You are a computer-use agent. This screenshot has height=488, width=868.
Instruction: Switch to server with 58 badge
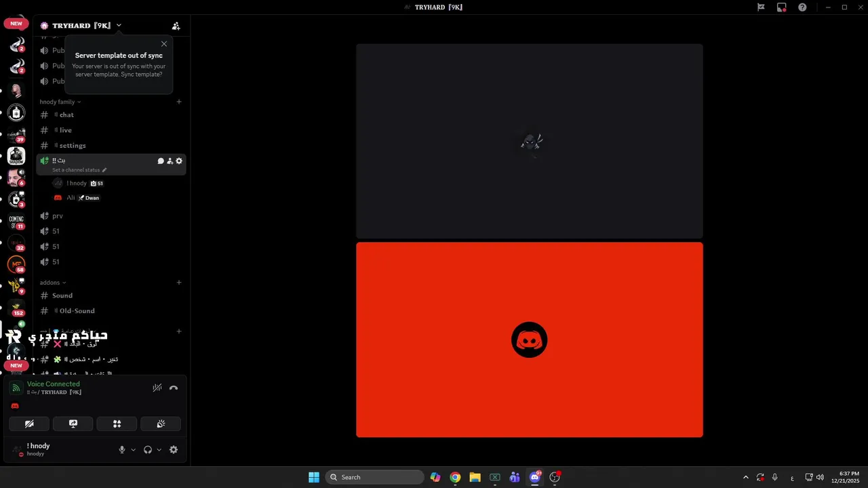[16, 264]
